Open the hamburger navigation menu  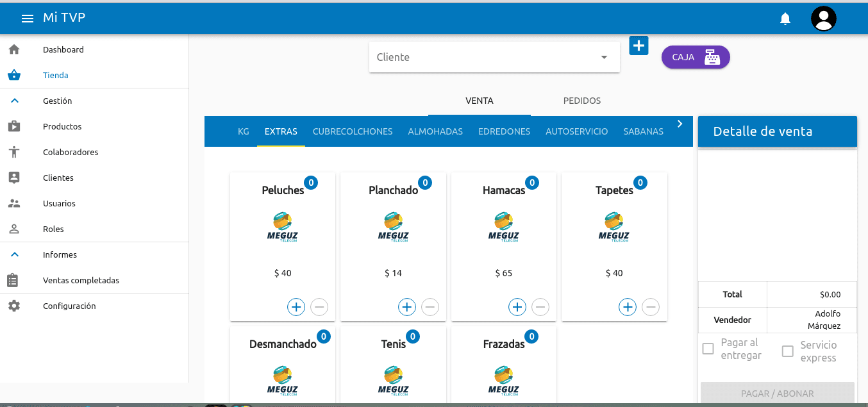(x=28, y=19)
